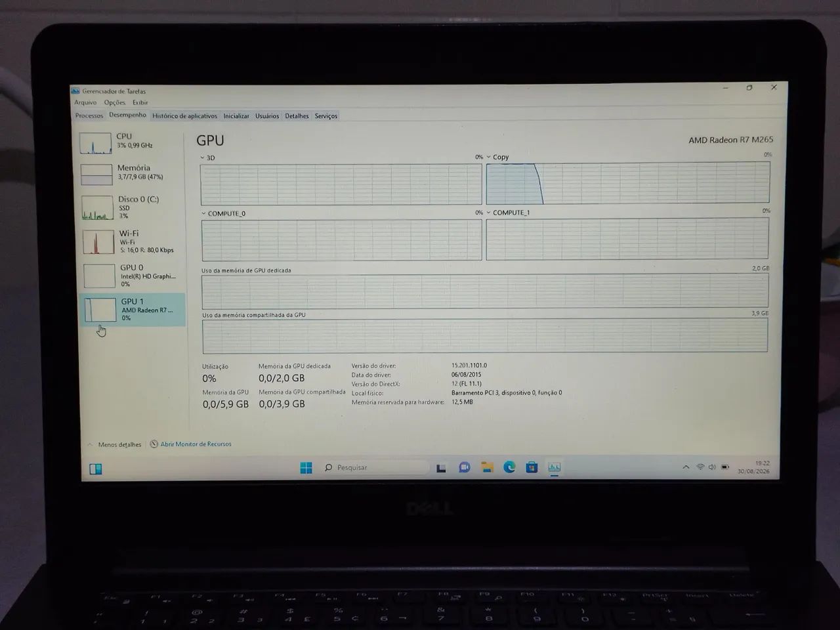Open the Arquivo menu

click(x=85, y=102)
